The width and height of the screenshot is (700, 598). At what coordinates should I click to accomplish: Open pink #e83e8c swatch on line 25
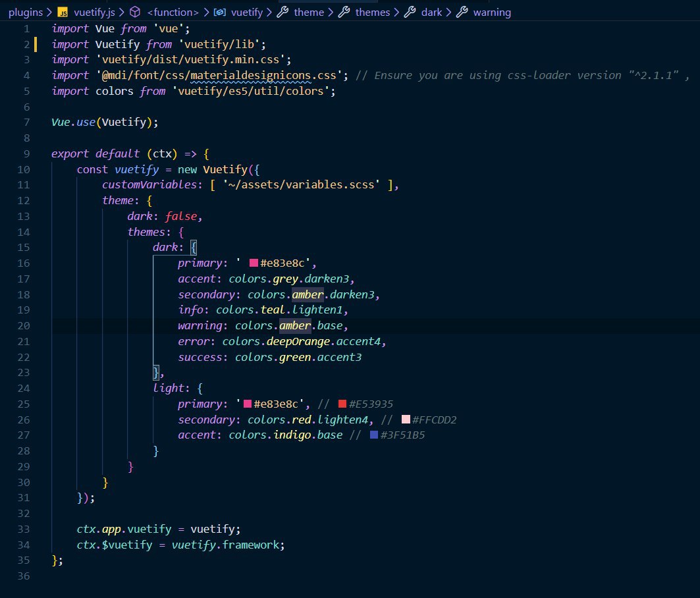[x=248, y=404]
